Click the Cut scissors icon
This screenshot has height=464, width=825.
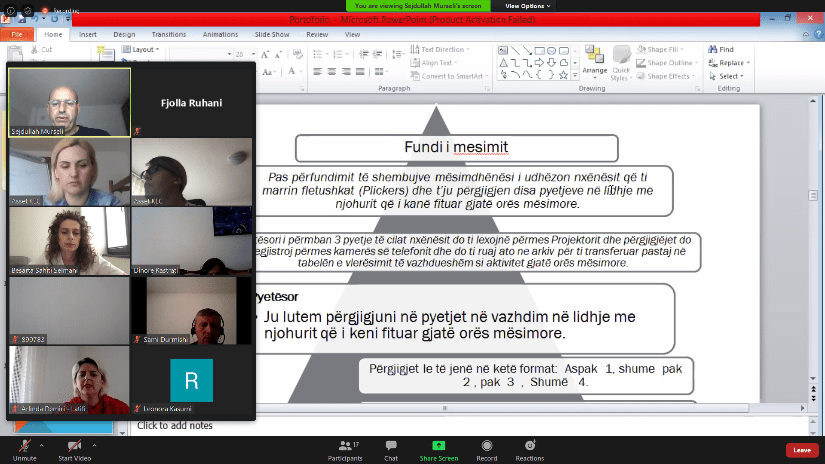pyautogui.click(x=34, y=49)
